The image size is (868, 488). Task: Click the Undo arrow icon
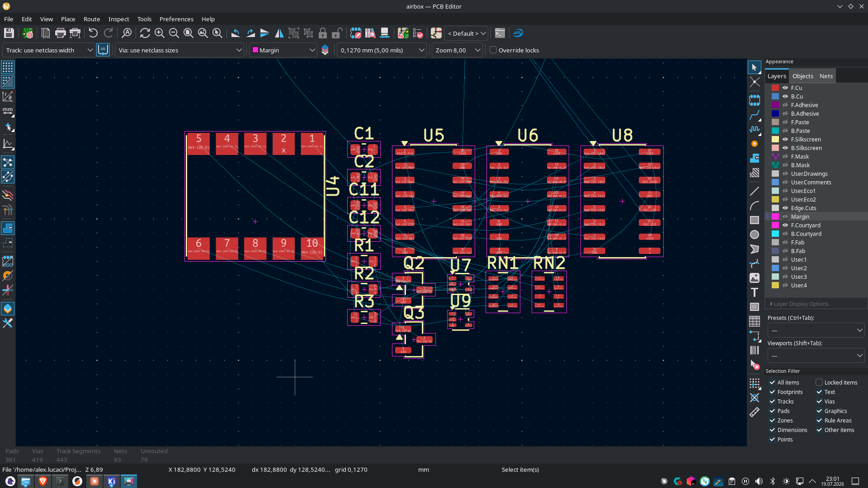[93, 33]
